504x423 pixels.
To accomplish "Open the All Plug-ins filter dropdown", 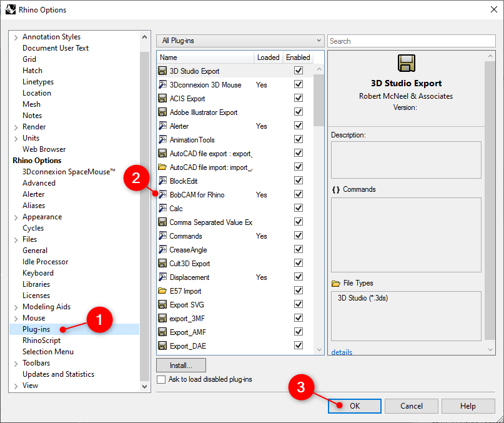I will coord(240,41).
